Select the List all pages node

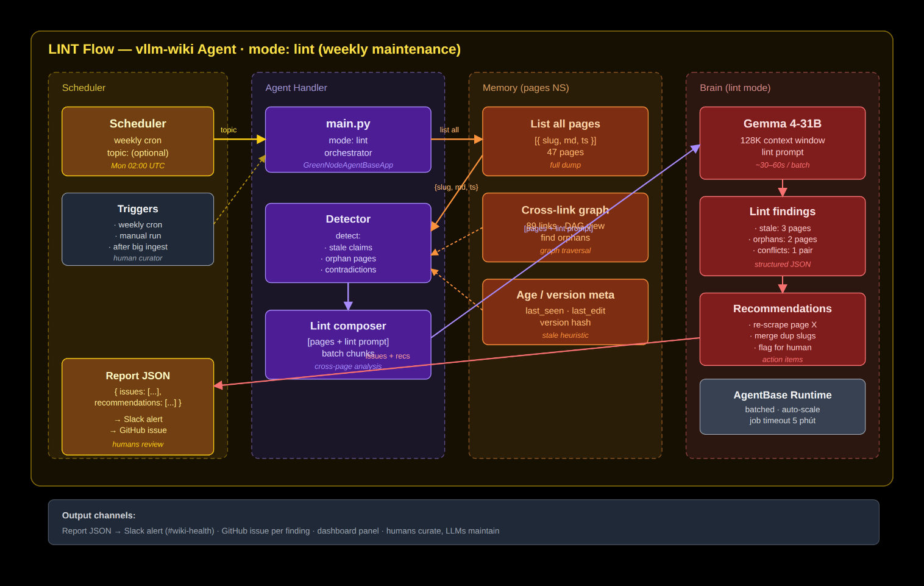[x=565, y=141]
